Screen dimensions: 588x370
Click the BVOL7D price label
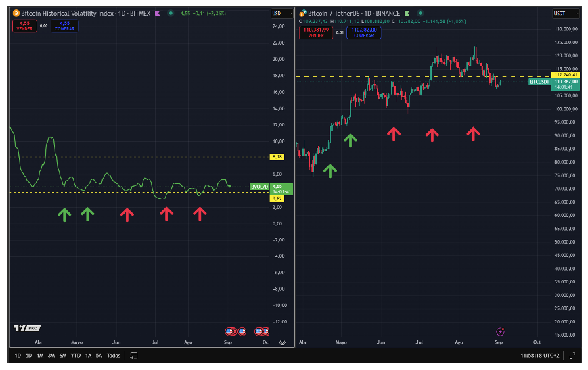[260, 187]
